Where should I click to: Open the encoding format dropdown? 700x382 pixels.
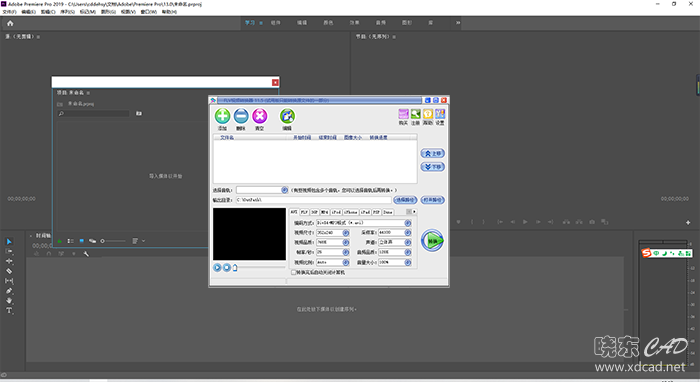point(408,223)
